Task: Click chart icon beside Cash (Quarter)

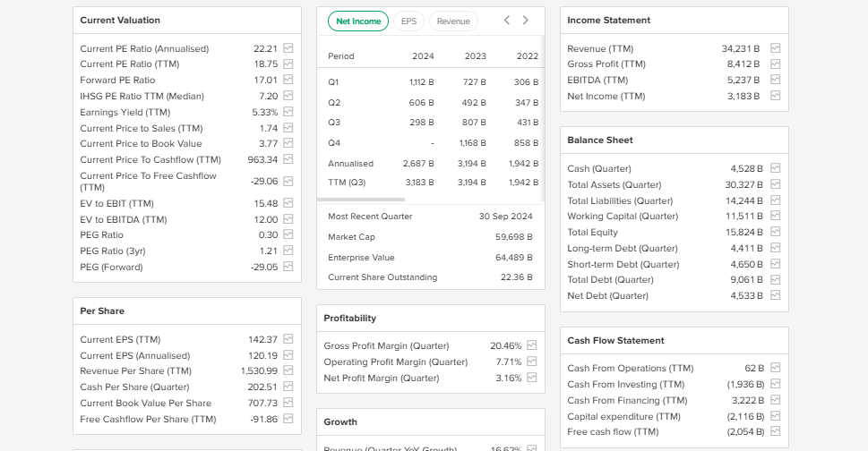Action: (776, 168)
